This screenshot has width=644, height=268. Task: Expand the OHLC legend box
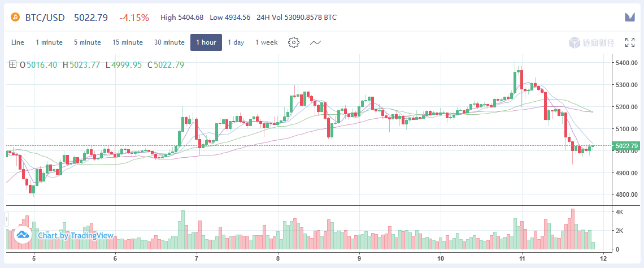coord(12,64)
